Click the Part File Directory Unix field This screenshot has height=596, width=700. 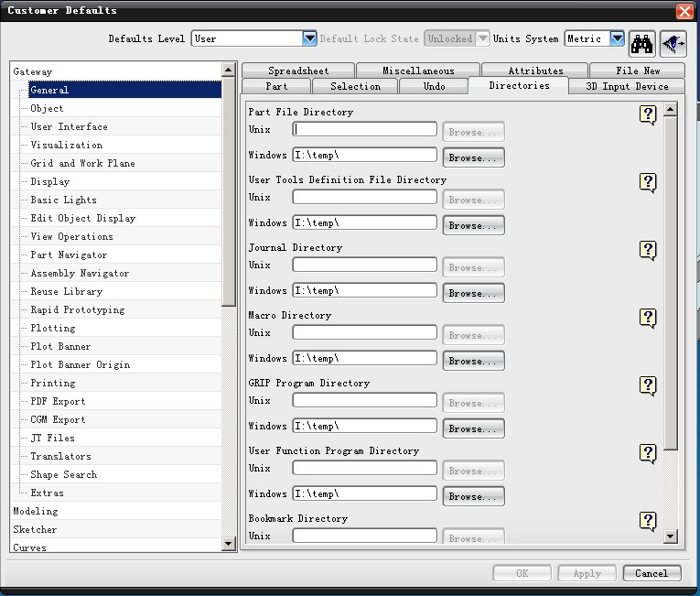tap(365, 129)
